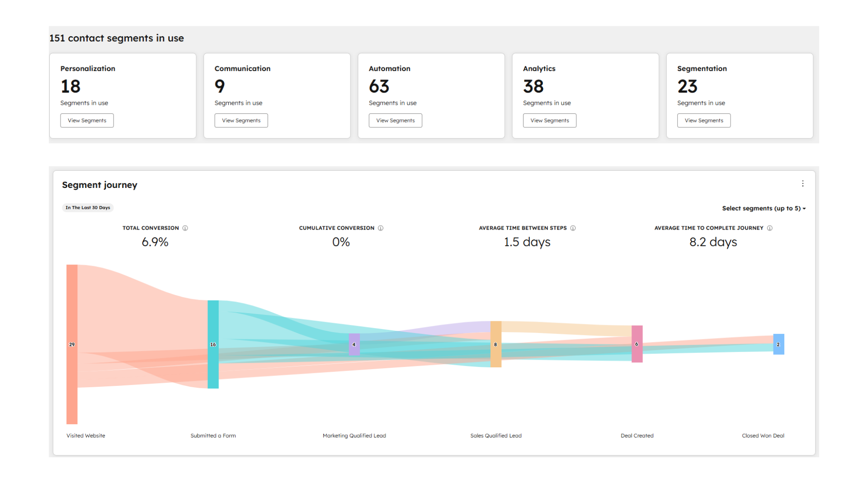The height and width of the screenshot is (488, 868).
Task: Click the pink Deal Created node
Action: 637,344
